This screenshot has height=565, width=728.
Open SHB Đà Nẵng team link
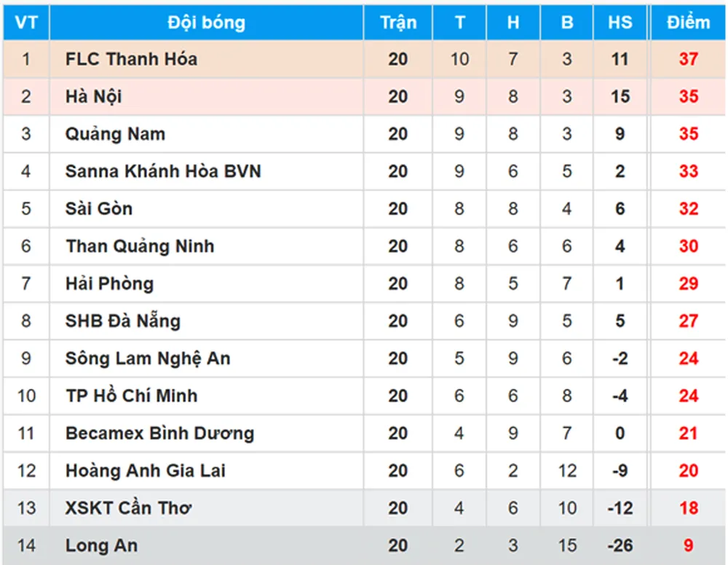coord(123,321)
